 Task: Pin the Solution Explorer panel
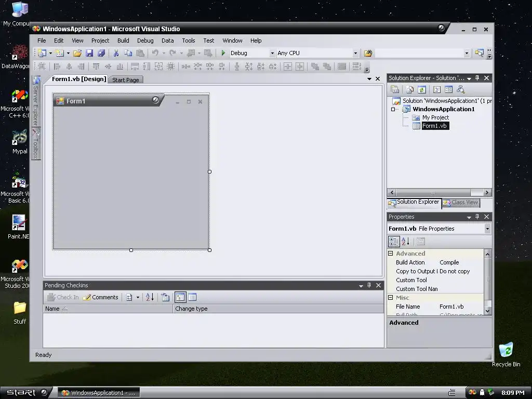pyautogui.click(x=477, y=78)
